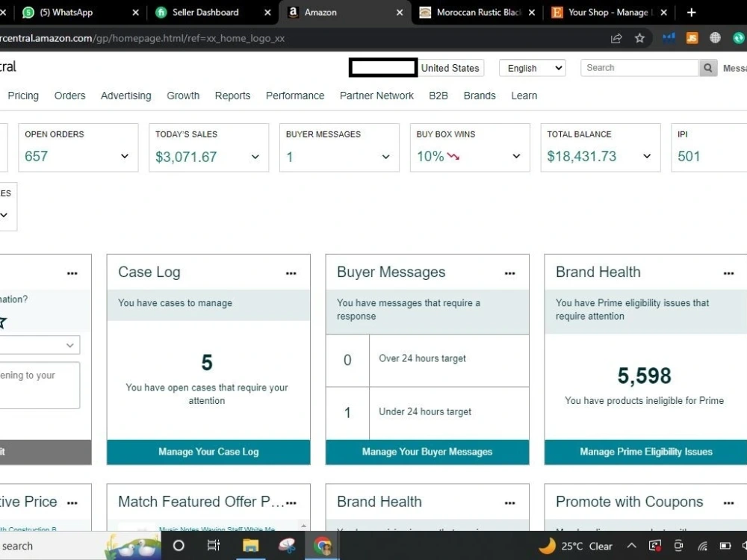Open the Orders menu
Viewport: 747px width, 560px height.
tap(69, 96)
